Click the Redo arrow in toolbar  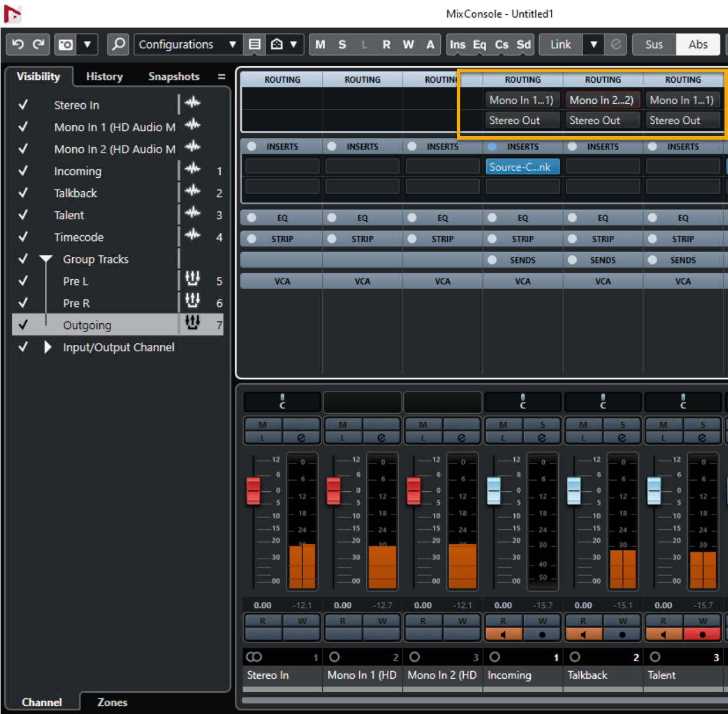(39, 45)
